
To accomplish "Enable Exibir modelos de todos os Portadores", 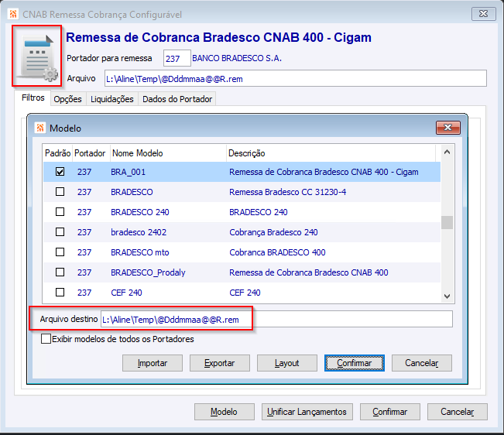I will [x=46, y=339].
